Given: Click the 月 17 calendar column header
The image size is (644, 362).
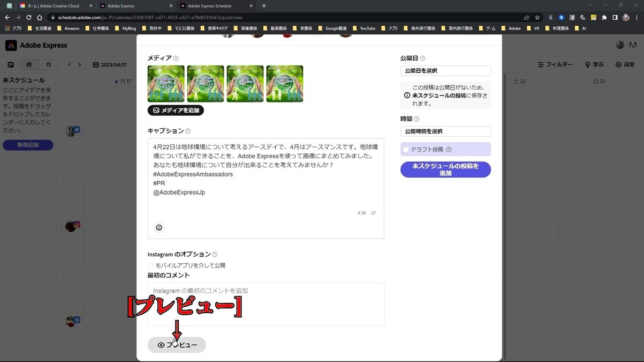Looking at the screenshot, I should click(x=123, y=82).
